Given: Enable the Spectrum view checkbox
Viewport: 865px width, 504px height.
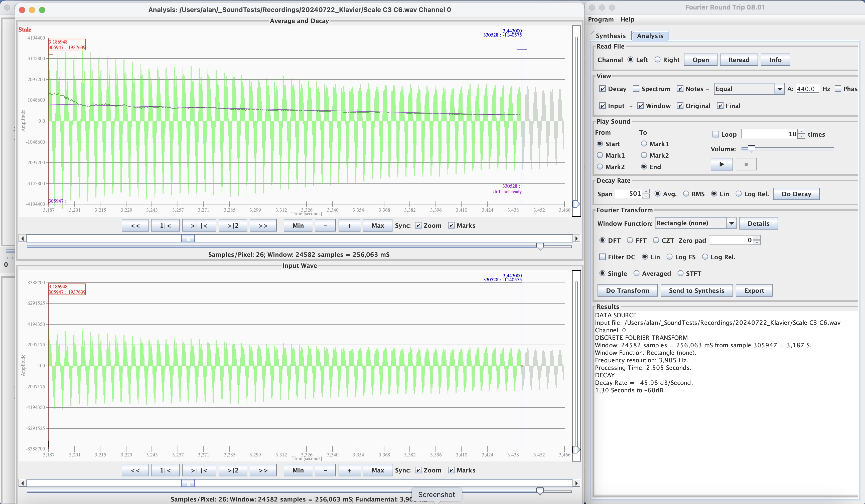Looking at the screenshot, I should (x=636, y=89).
